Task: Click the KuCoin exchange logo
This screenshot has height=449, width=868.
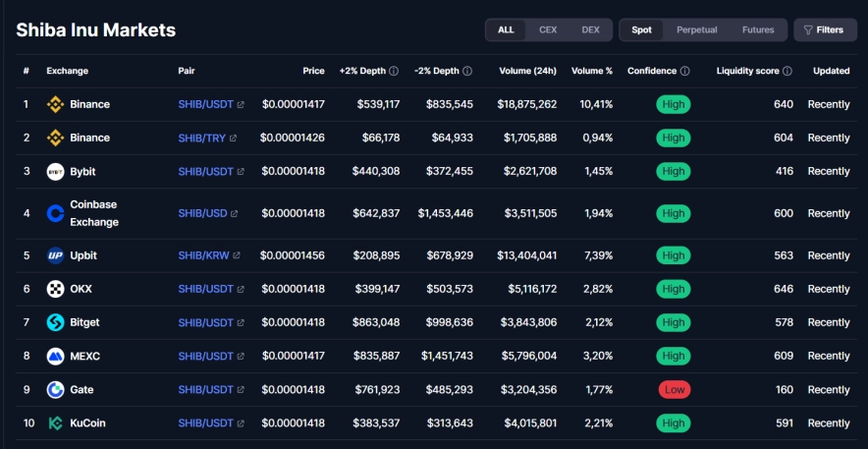Action: click(x=56, y=423)
